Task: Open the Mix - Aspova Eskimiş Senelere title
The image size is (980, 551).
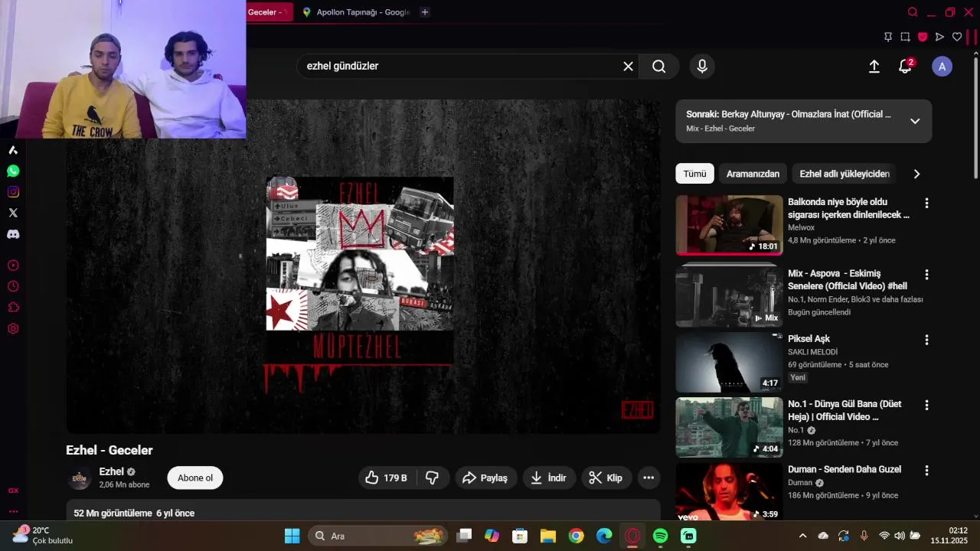Action: (x=848, y=280)
